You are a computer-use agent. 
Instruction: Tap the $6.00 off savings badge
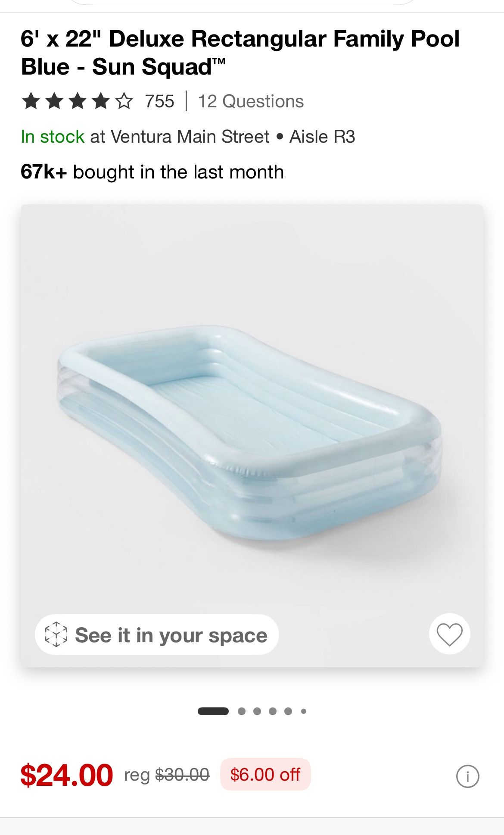tap(265, 775)
